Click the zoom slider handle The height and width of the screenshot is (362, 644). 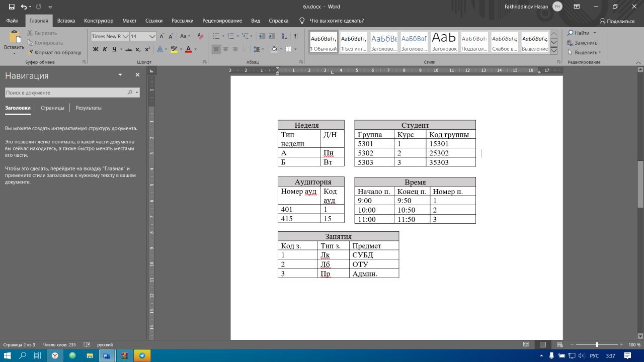point(597,344)
